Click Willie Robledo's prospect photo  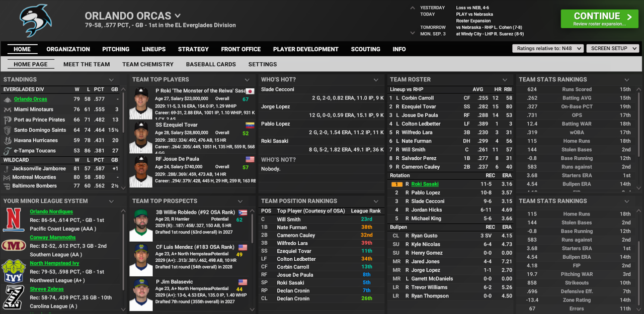point(141,225)
